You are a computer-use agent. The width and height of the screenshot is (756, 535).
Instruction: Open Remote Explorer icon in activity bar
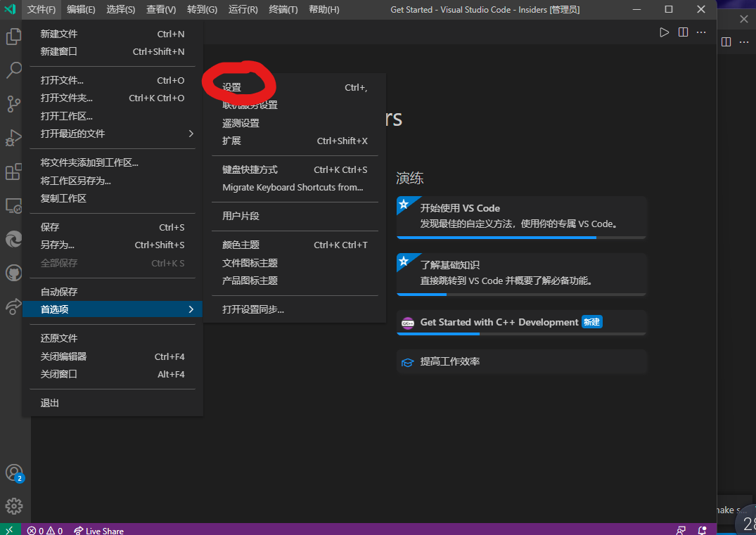[x=13, y=206]
